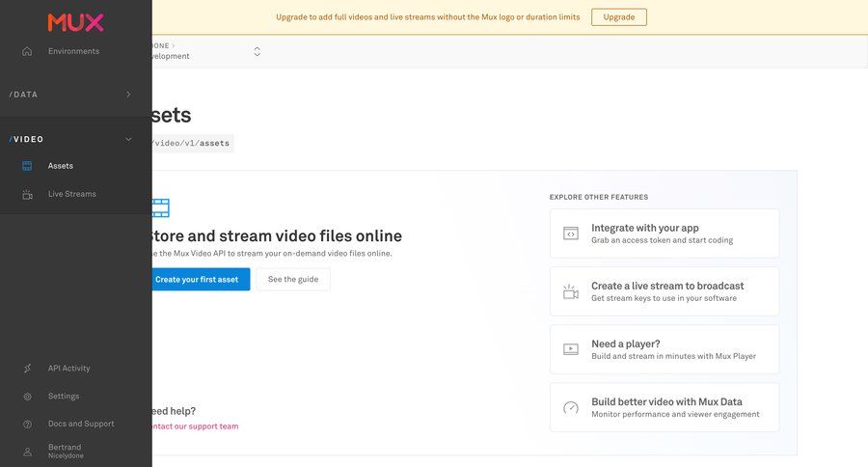Click the user profile icon for Bertrand
Image resolution: width=868 pixels, height=467 pixels.
27,452
